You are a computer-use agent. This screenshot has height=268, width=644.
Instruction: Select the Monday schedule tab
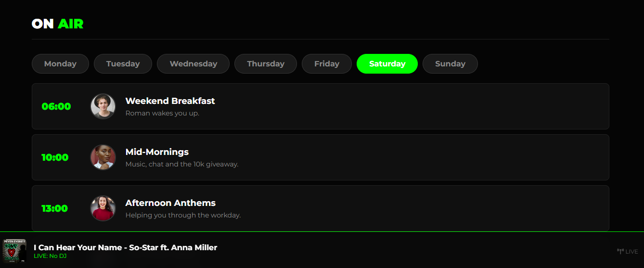(x=60, y=64)
